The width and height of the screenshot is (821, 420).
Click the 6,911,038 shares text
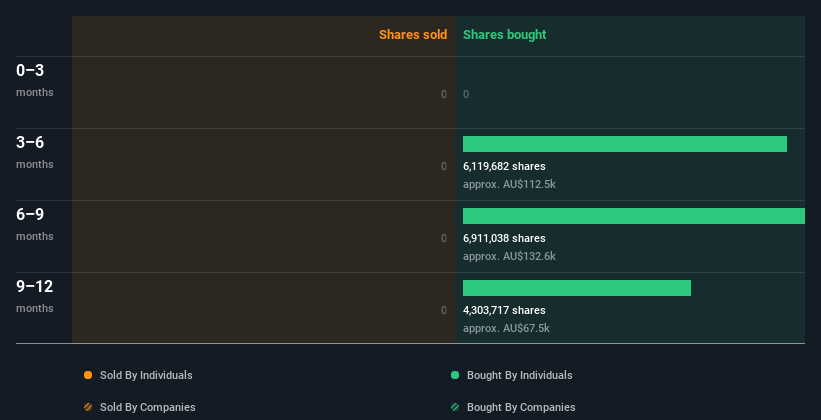click(x=504, y=238)
